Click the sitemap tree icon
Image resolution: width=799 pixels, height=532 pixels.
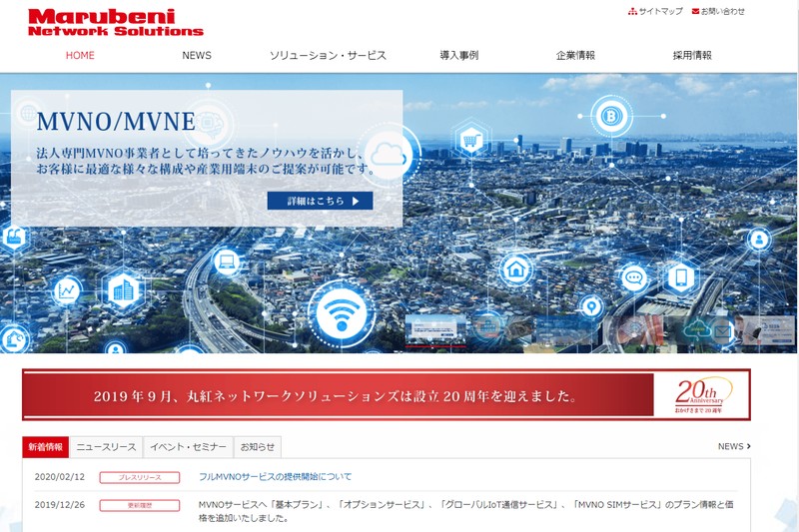632,11
